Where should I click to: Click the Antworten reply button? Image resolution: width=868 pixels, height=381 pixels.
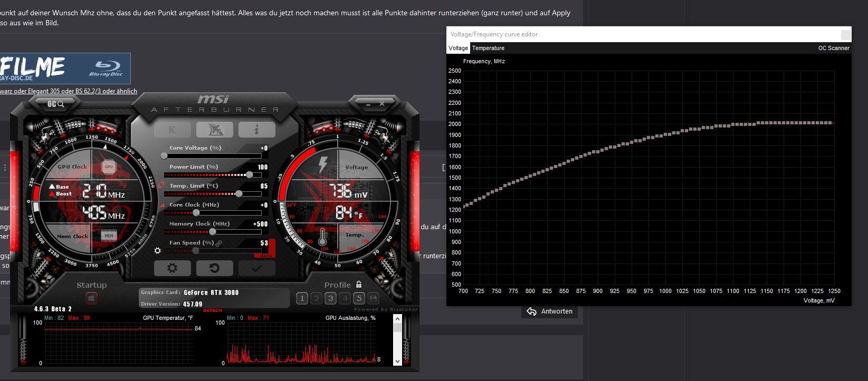[x=549, y=311]
